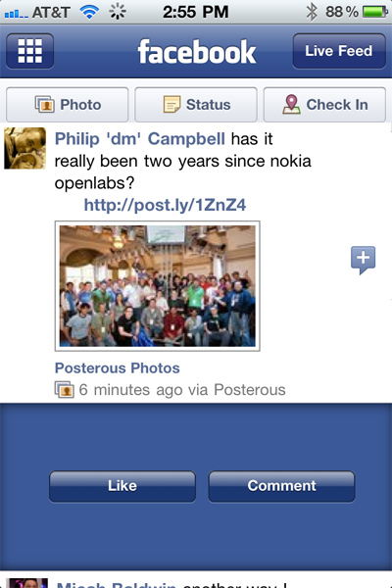
Task: Tap the Bluetooth icon in status bar
Action: 311,12
